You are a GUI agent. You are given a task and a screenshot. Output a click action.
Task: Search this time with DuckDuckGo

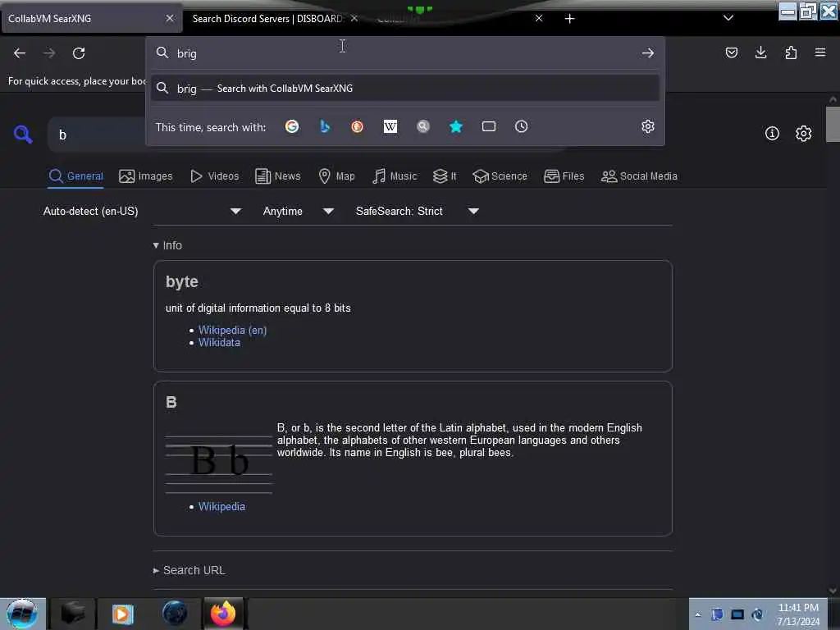coord(358,126)
